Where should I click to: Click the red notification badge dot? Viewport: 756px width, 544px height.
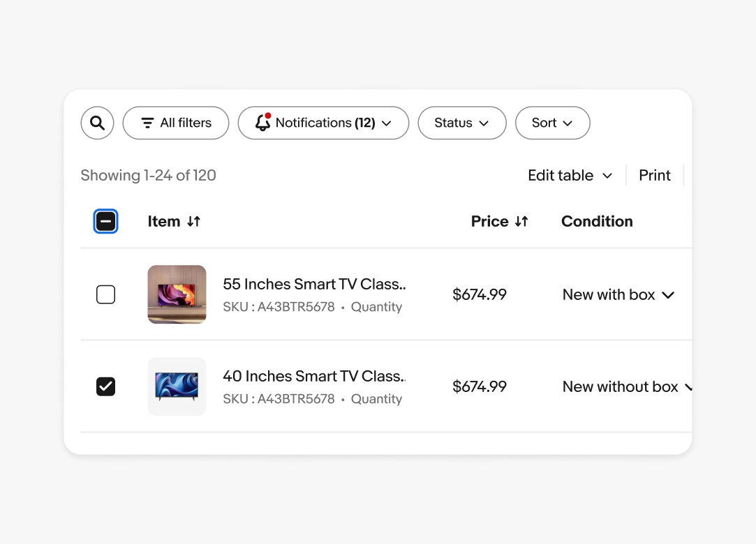pyautogui.click(x=268, y=114)
